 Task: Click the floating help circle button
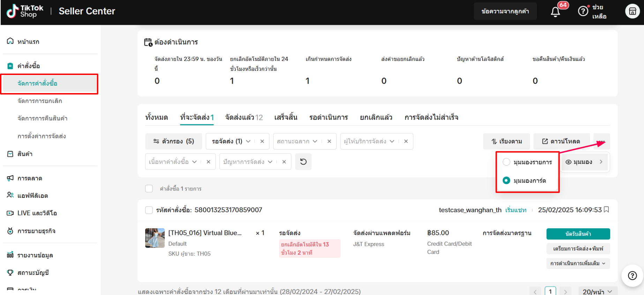(x=632, y=276)
